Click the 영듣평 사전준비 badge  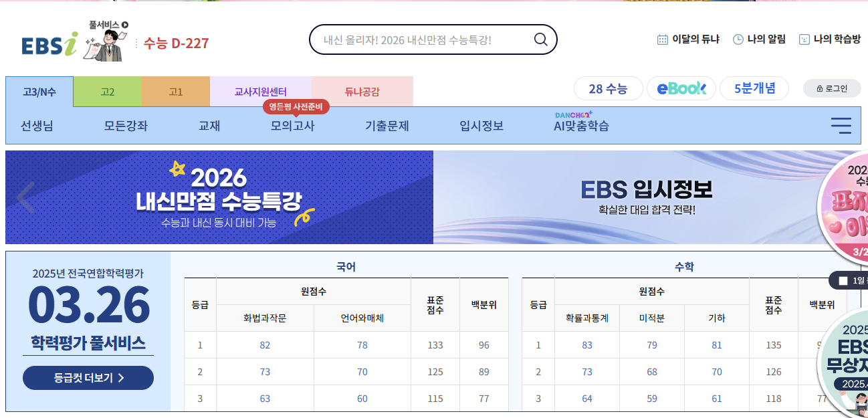(296, 106)
